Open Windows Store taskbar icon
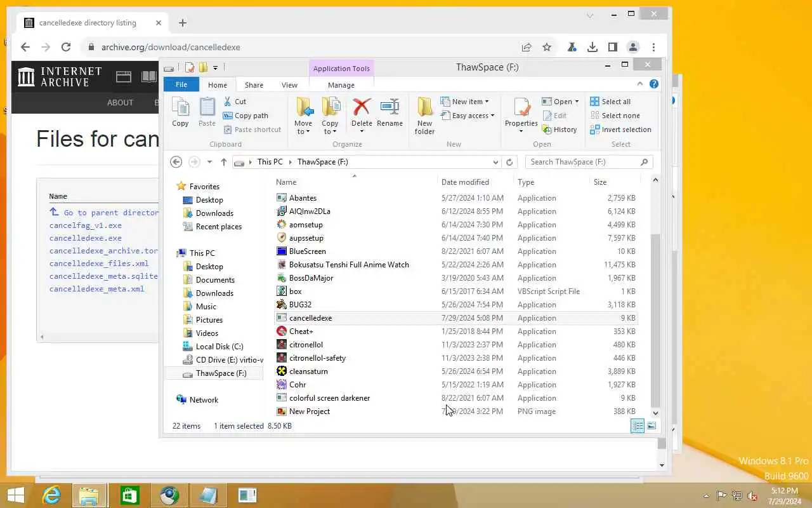 click(x=129, y=495)
